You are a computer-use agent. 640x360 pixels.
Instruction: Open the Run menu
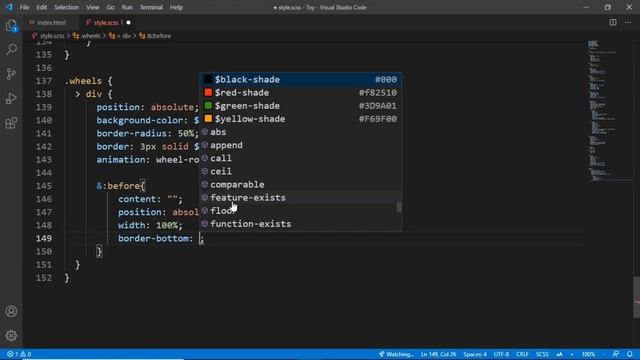click(x=127, y=7)
